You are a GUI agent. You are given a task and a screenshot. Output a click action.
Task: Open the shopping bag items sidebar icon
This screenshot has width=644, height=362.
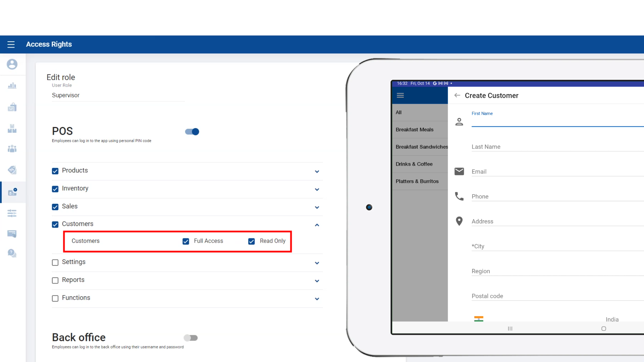pos(12,107)
